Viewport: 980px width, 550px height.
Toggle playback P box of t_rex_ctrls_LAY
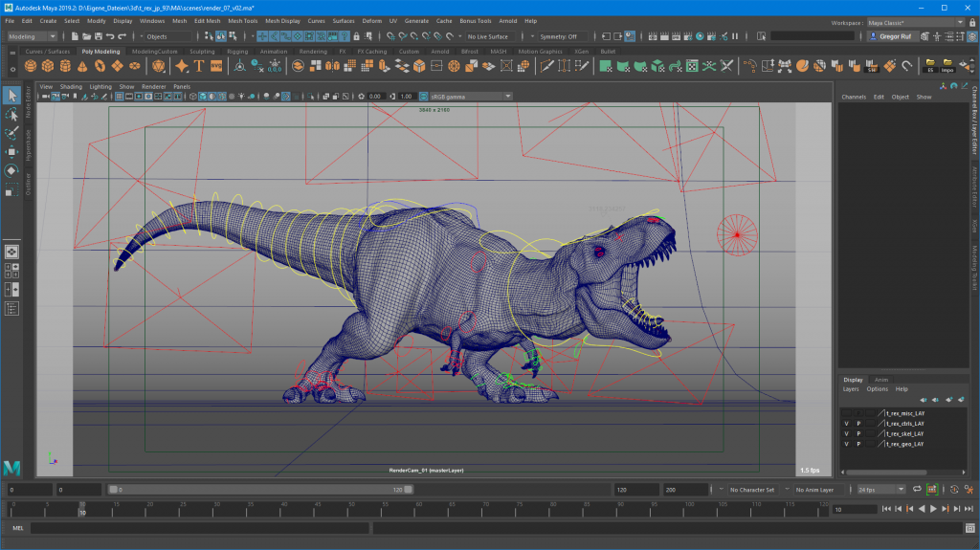858,424
